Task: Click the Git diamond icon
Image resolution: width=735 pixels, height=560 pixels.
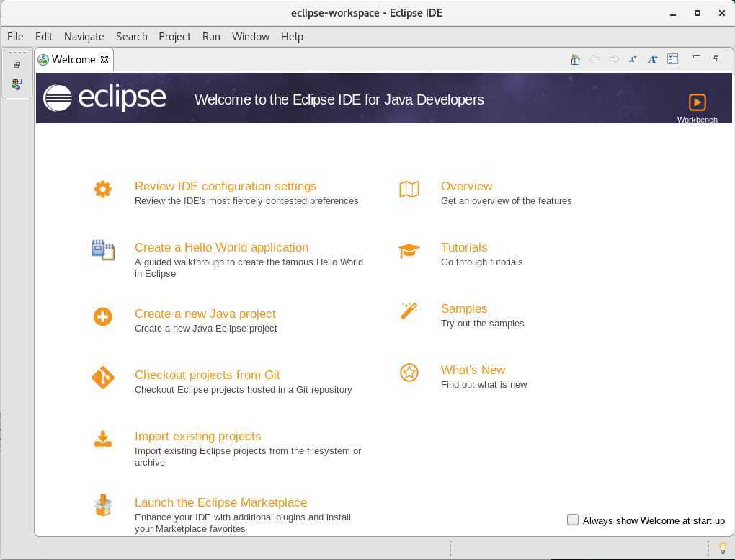Action: [x=102, y=378]
